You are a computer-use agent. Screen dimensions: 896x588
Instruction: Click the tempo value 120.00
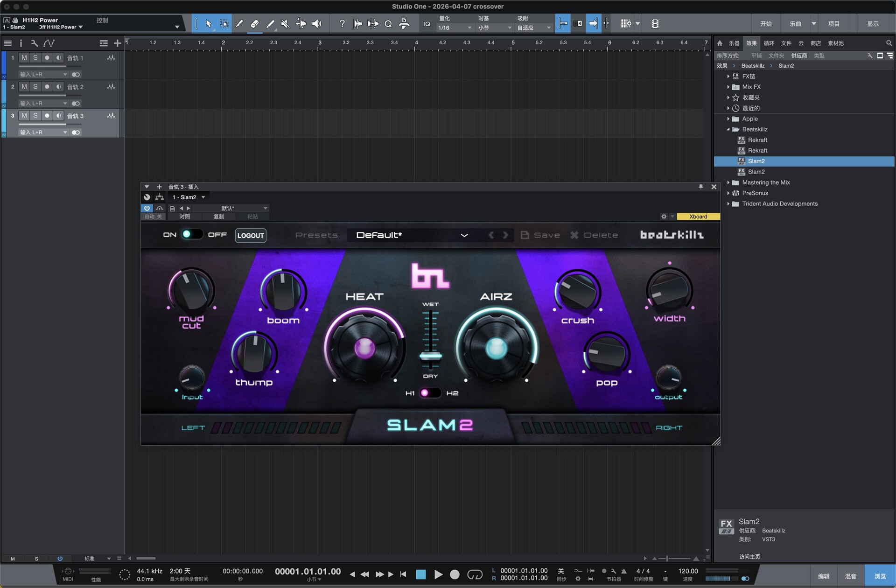[x=688, y=571]
